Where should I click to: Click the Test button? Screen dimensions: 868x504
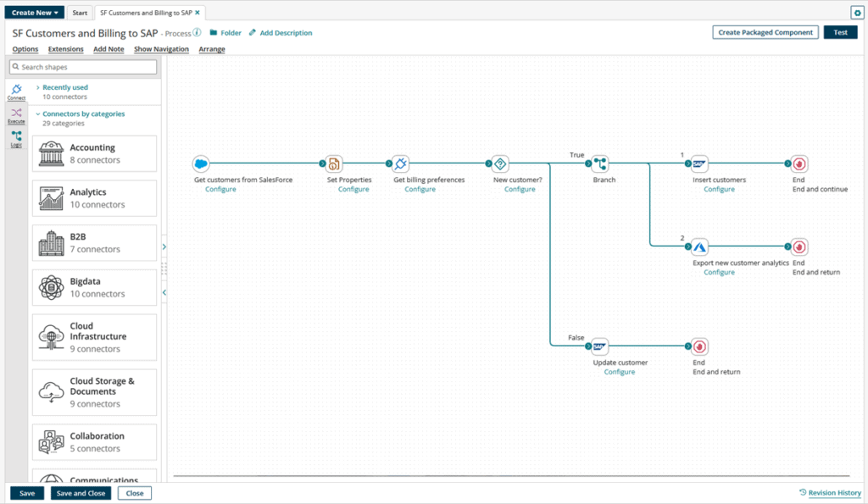tap(840, 32)
